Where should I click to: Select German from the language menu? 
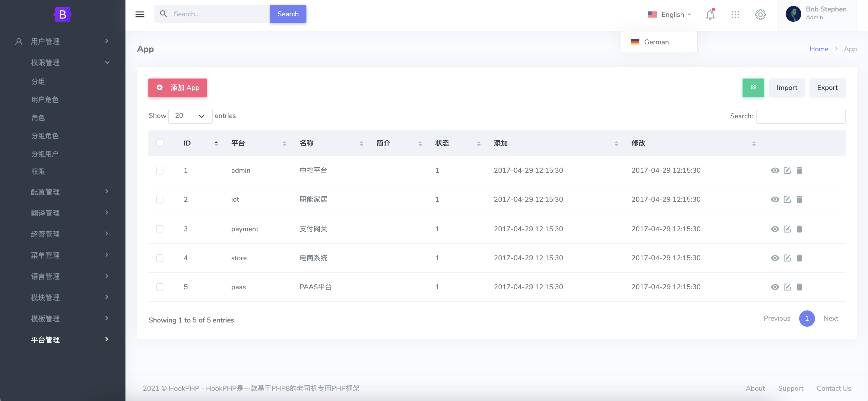coord(656,42)
